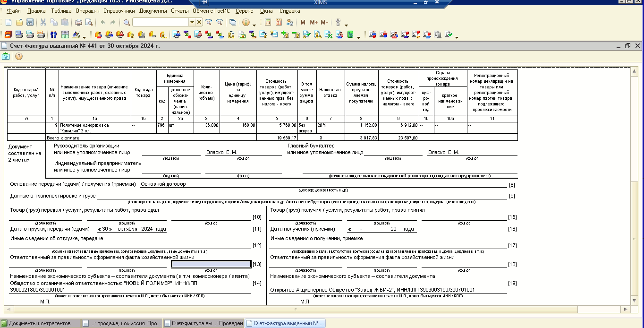
Task: Click the yellow info help icon
Action: click(246, 22)
